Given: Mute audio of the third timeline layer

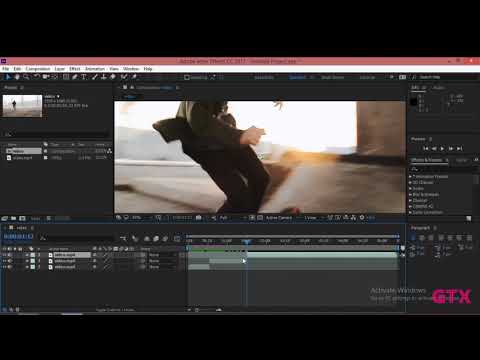Looking at the screenshot, I should pyautogui.click(x=10, y=267).
